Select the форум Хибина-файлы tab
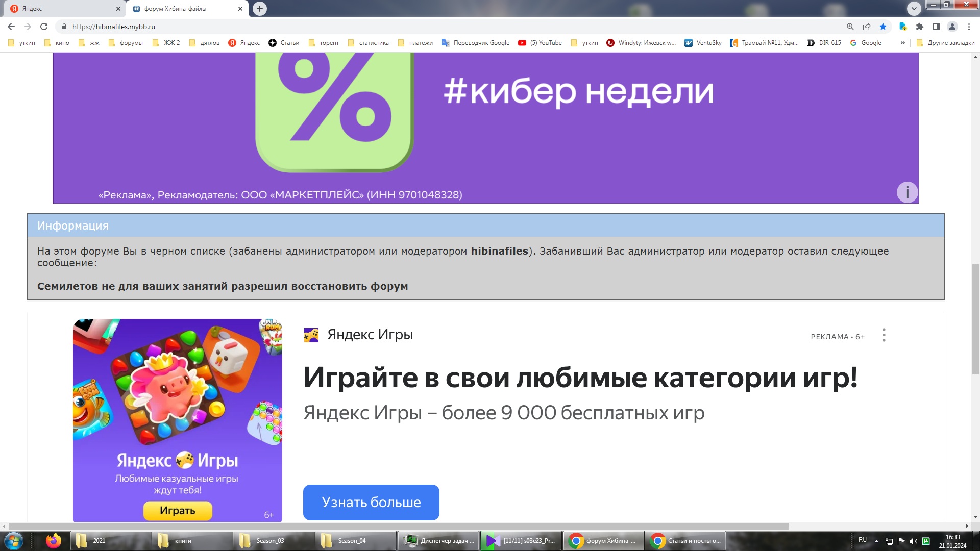980x551 pixels. [187, 9]
